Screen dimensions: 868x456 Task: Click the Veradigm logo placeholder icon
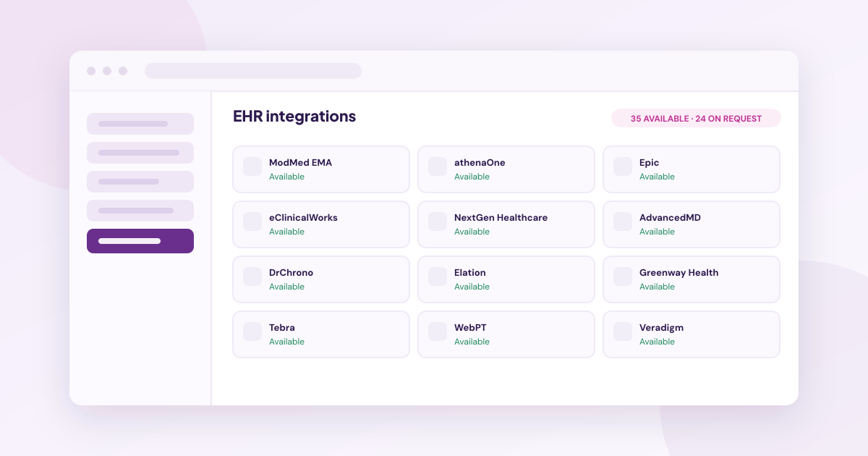click(623, 332)
